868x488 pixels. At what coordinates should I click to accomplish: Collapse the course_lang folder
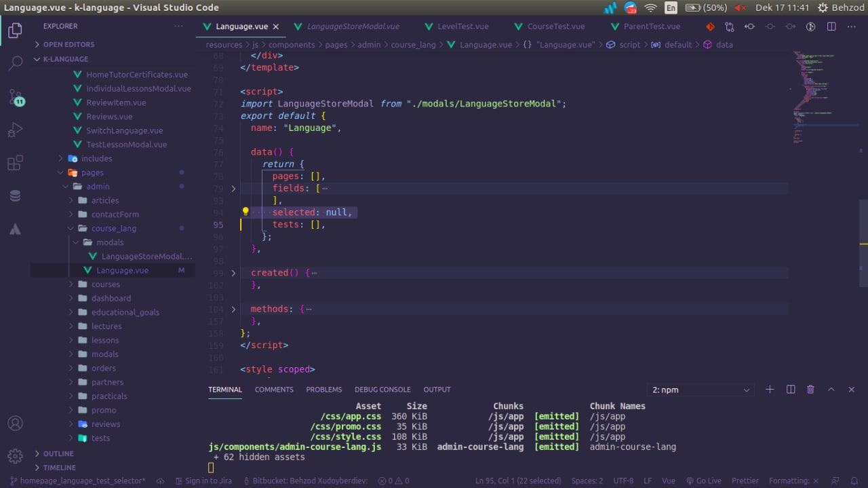113,228
